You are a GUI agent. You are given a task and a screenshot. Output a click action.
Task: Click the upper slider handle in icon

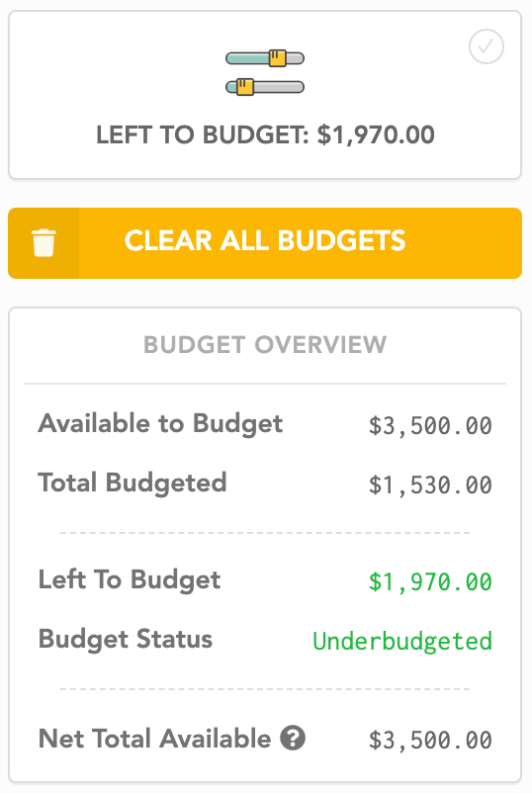coord(278,58)
